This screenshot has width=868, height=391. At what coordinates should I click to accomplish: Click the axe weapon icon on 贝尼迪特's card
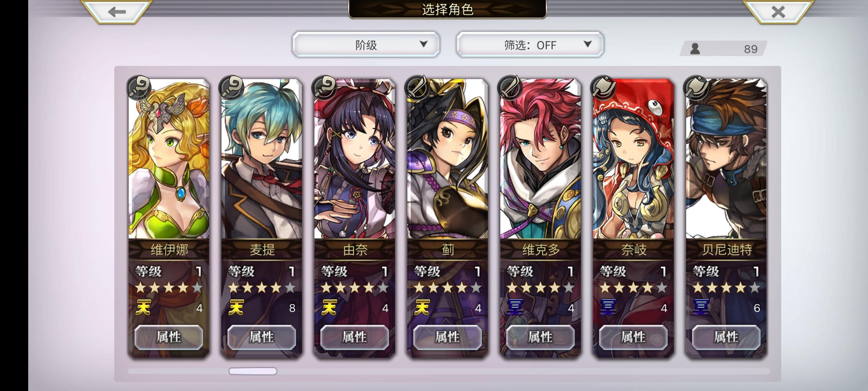696,88
